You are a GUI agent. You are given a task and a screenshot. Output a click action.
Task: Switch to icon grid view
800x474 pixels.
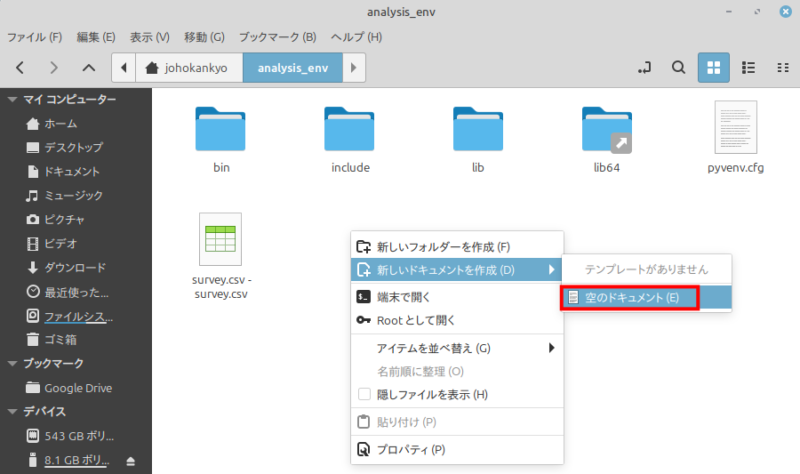point(713,68)
